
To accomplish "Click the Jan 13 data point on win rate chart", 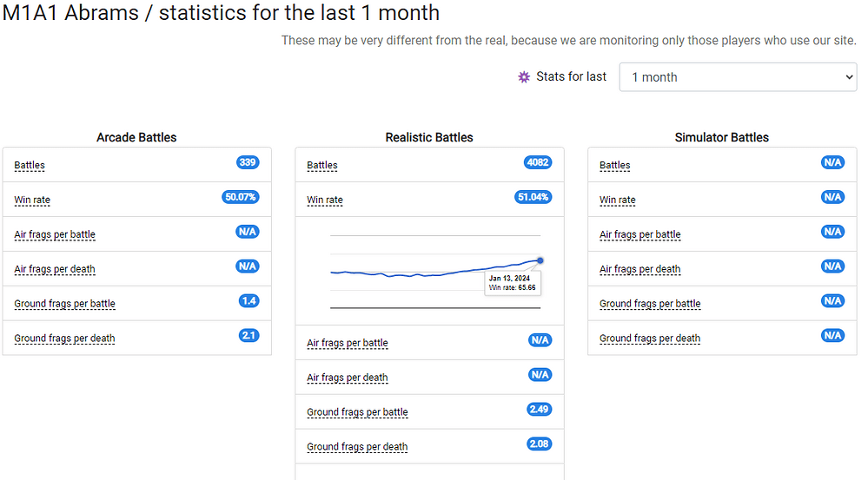I will 540,260.
